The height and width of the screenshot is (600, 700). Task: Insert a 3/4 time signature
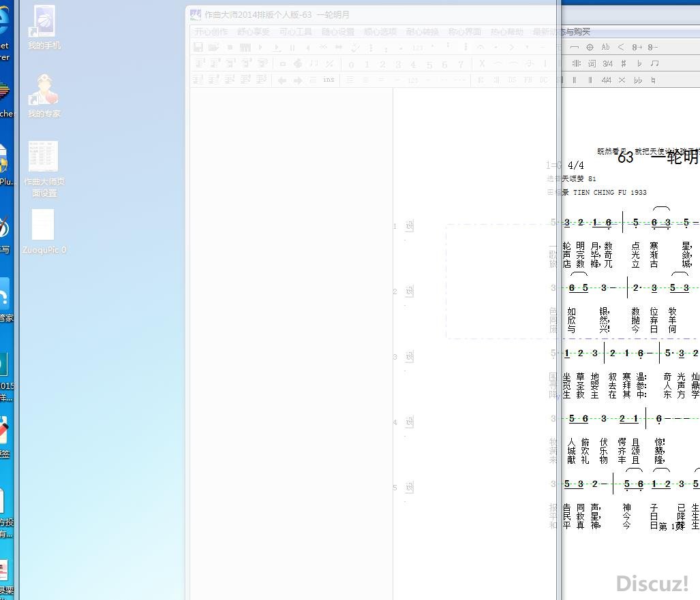pyautogui.click(x=607, y=64)
